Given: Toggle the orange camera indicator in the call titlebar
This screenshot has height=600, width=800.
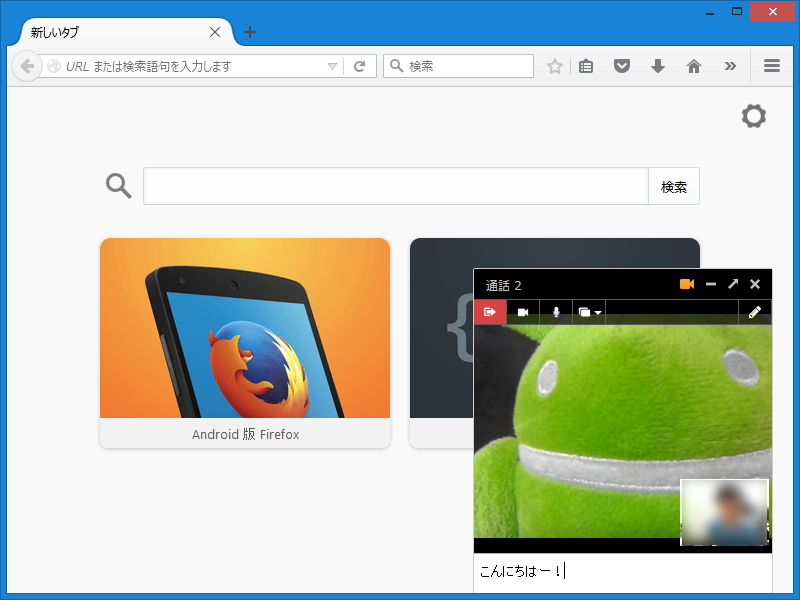Looking at the screenshot, I should tap(686, 284).
